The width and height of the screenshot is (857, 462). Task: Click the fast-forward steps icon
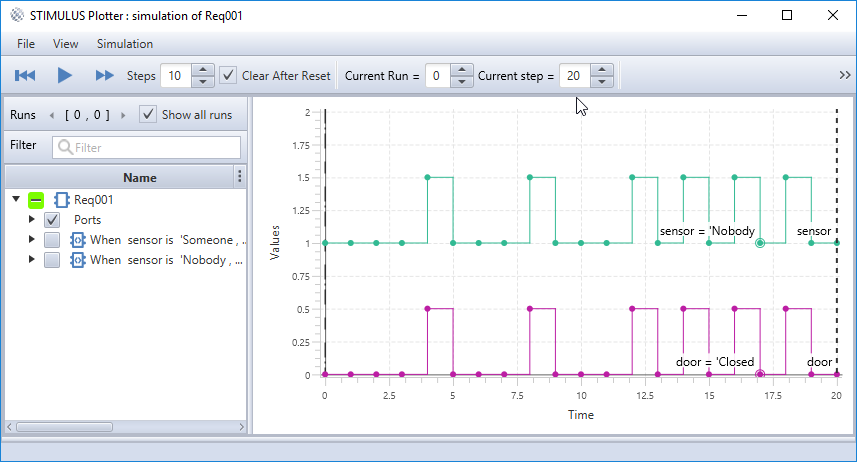(104, 75)
